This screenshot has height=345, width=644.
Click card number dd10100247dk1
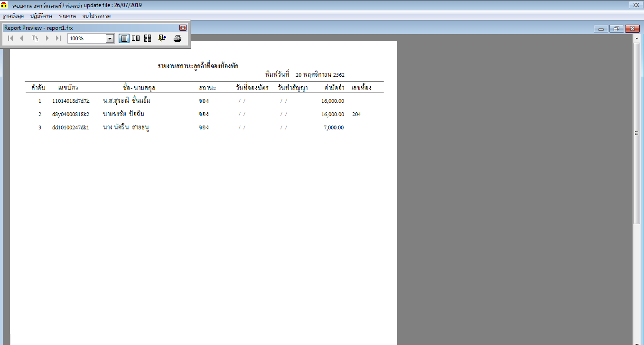click(x=71, y=127)
